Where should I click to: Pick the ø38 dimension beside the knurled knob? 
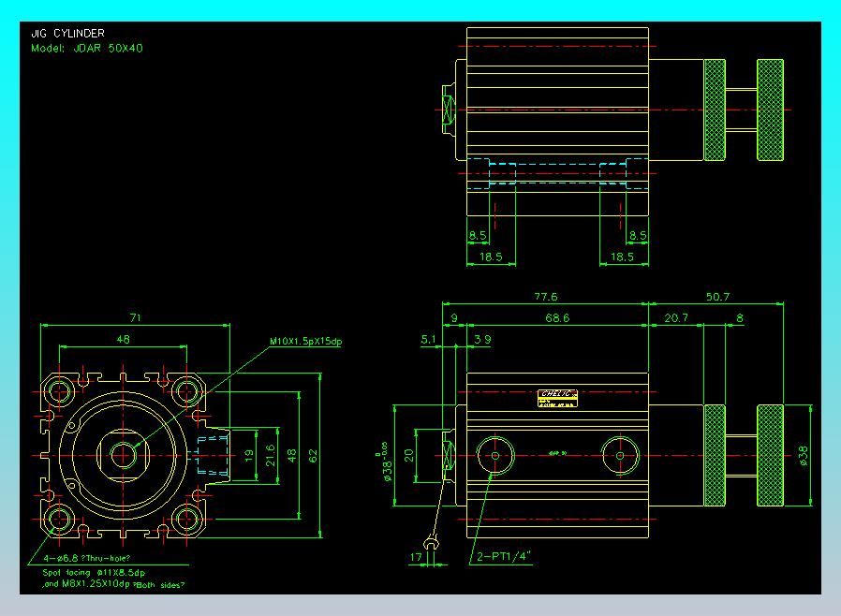coord(803,456)
